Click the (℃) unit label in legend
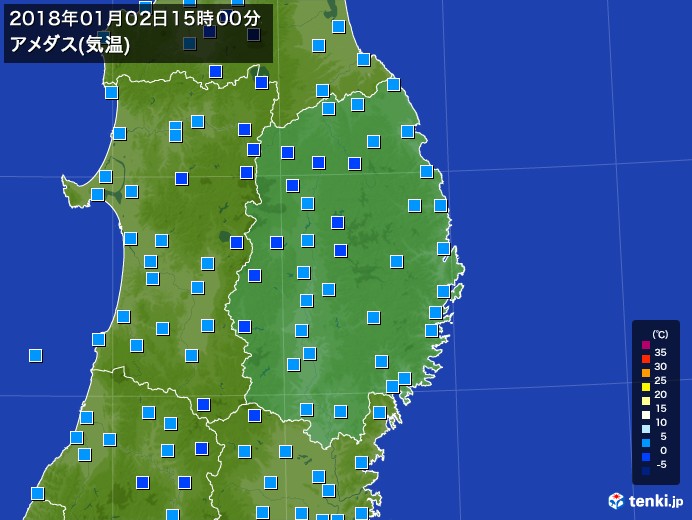Screen dimensions: 692x520 click(x=660, y=334)
